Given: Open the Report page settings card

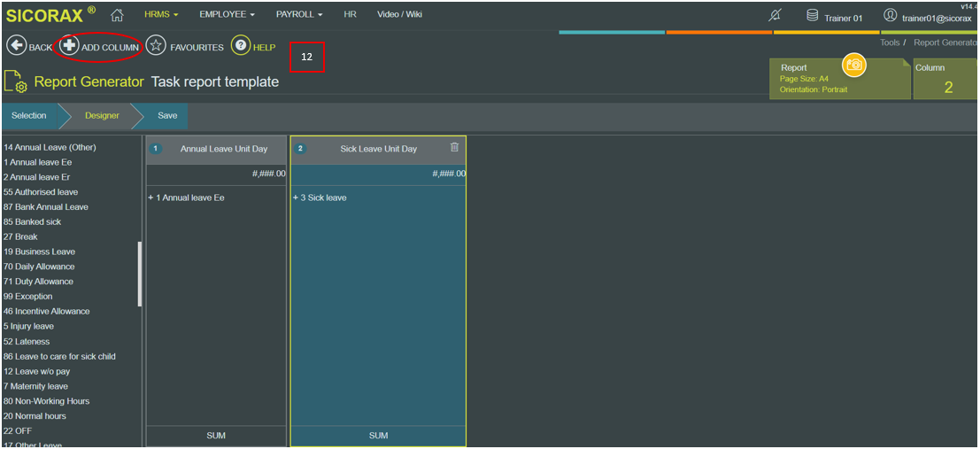Looking at the screenshot, I should click(839, 79).
